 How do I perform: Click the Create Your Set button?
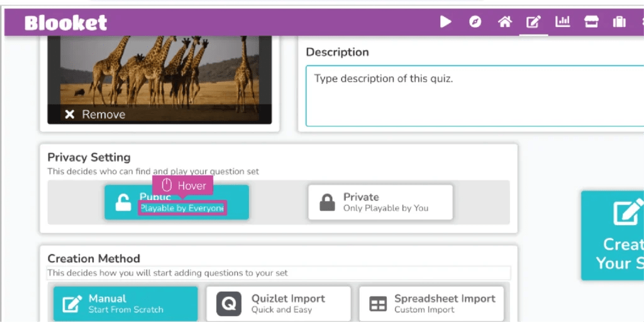(x=613, y=235)
